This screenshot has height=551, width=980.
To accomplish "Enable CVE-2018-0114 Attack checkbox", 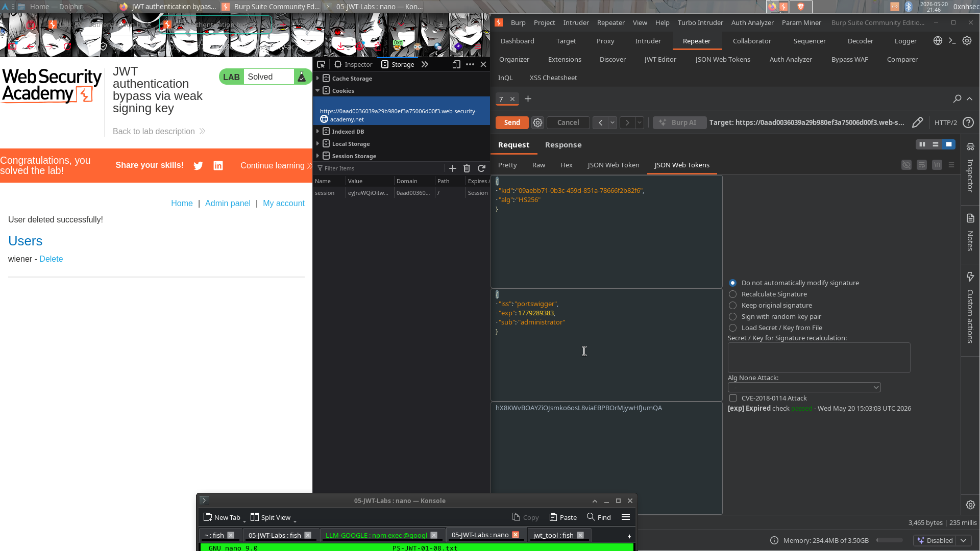I will 733,398.
